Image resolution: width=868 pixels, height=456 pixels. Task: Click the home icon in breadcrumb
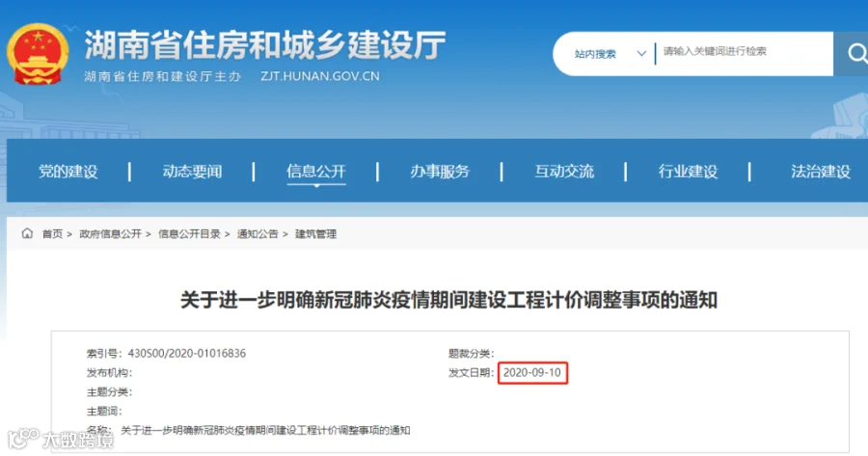click(27, 233)
